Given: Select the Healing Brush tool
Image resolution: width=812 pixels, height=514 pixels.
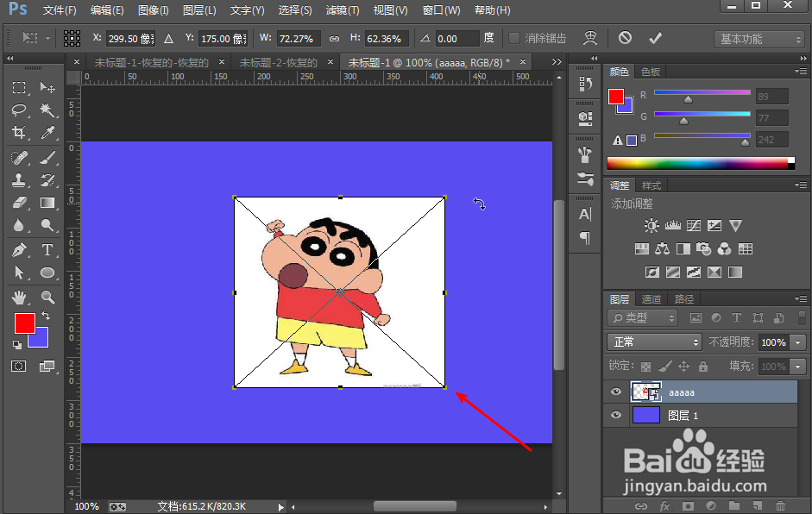Looking at the screenshot, I should (x=19, y=157).
